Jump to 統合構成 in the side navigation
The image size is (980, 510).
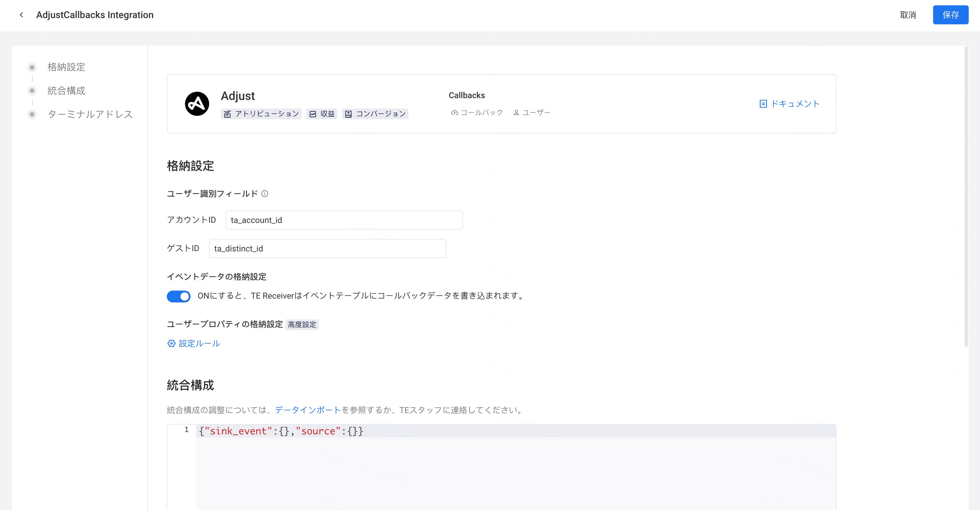tap(66, 91)
